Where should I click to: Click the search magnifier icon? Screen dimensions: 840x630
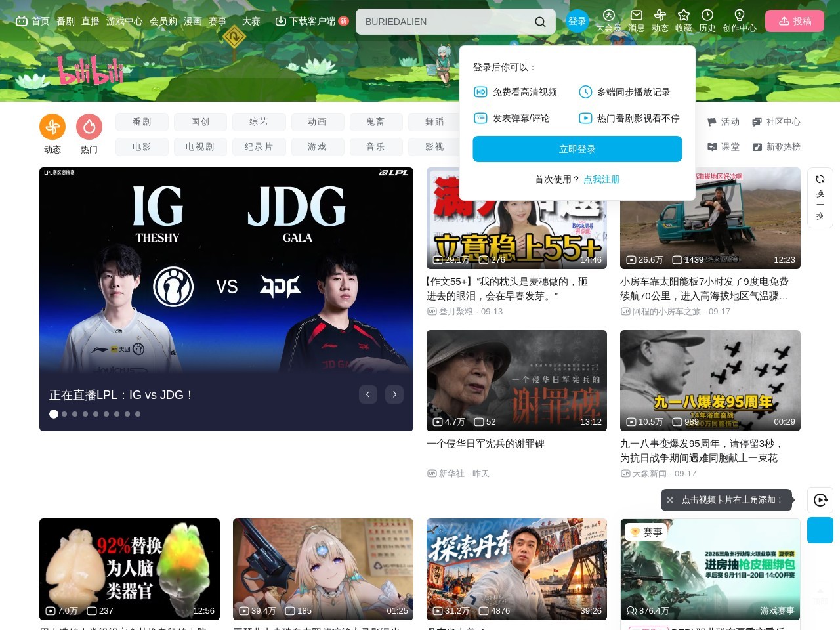[540, 22]
